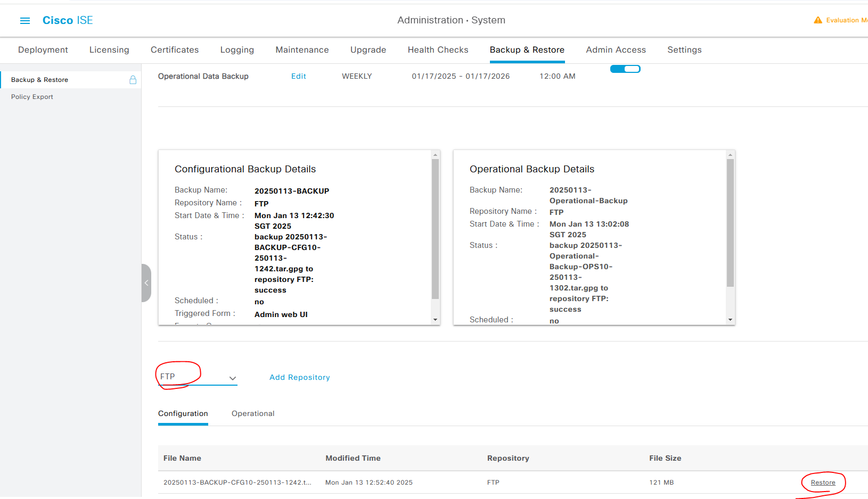Click the Cisco ISE logo
Viewport: 868px width, 499px height.
tap(68, 20)
